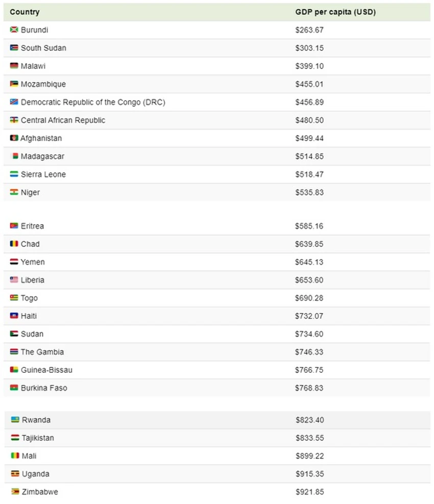Click the Zimbabwe flag icon
Screen dimensions: 434x504
tap(15, 491)
